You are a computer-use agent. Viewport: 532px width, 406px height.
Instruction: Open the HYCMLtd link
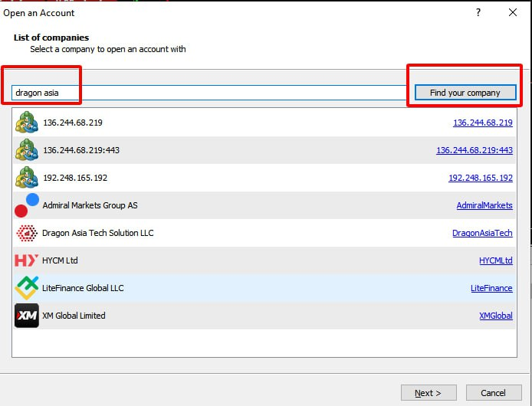click(496, 260)
